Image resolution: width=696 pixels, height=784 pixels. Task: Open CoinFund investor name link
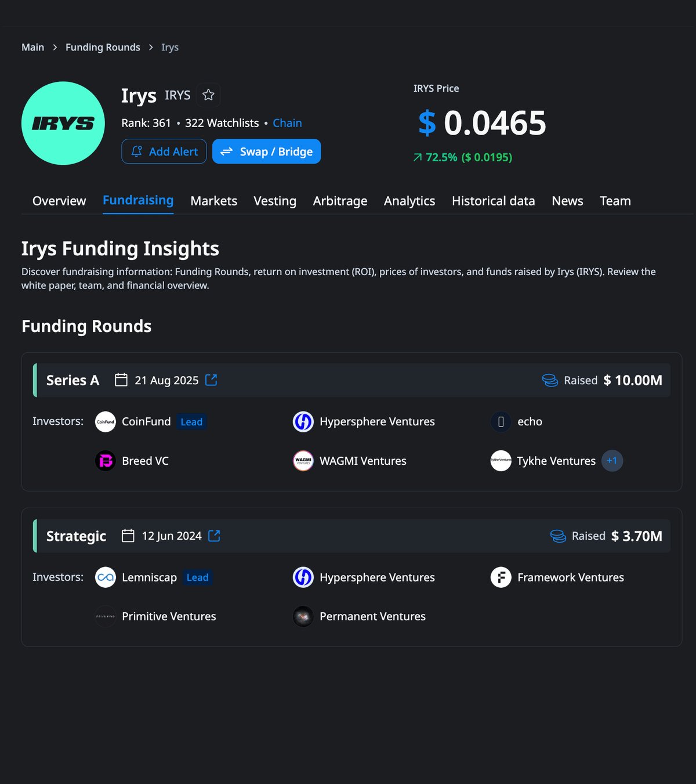[x=146, y=422]
